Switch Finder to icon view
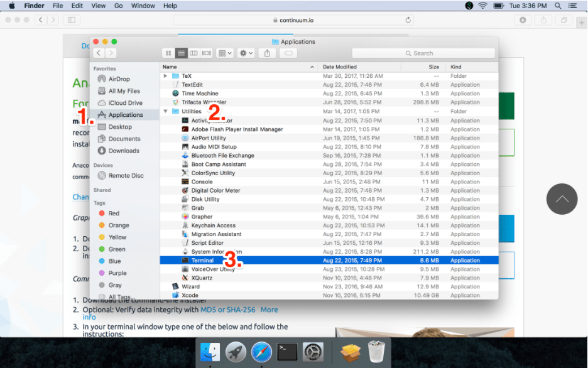588x368 pixels. click(x=168, y=53)
